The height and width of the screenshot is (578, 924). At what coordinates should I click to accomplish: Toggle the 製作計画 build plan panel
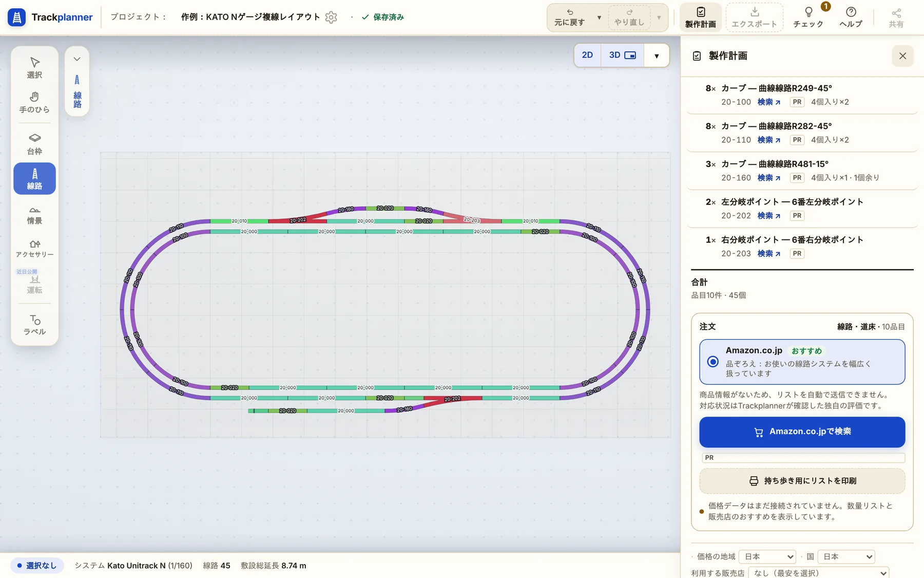point(700,17)
